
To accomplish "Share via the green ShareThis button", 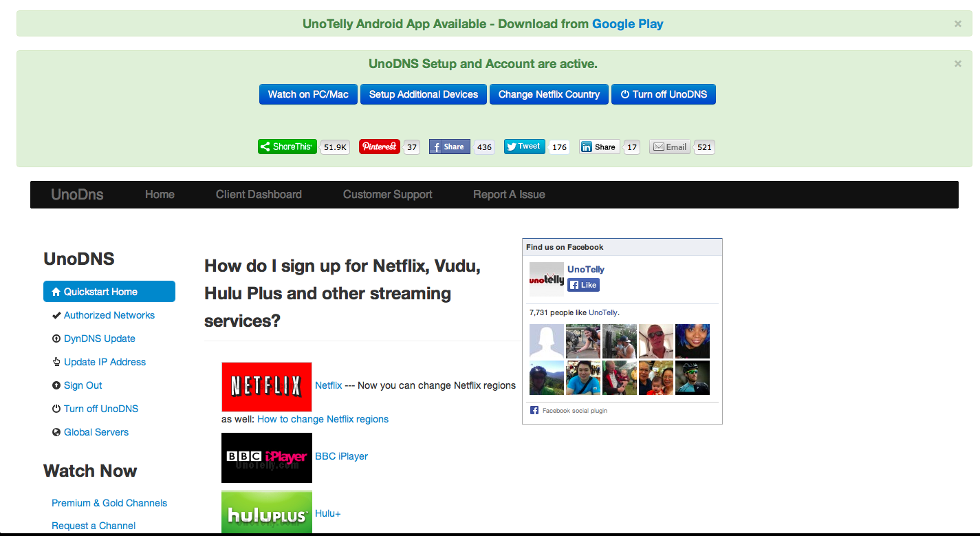I will pyautogui.click(x=287, y=147).
